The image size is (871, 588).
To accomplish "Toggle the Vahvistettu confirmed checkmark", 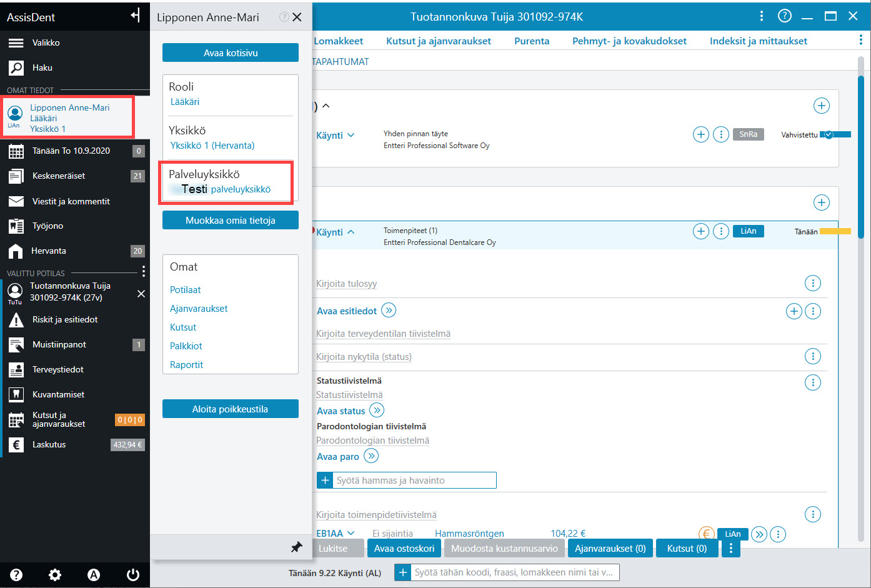I will (829, 134).
